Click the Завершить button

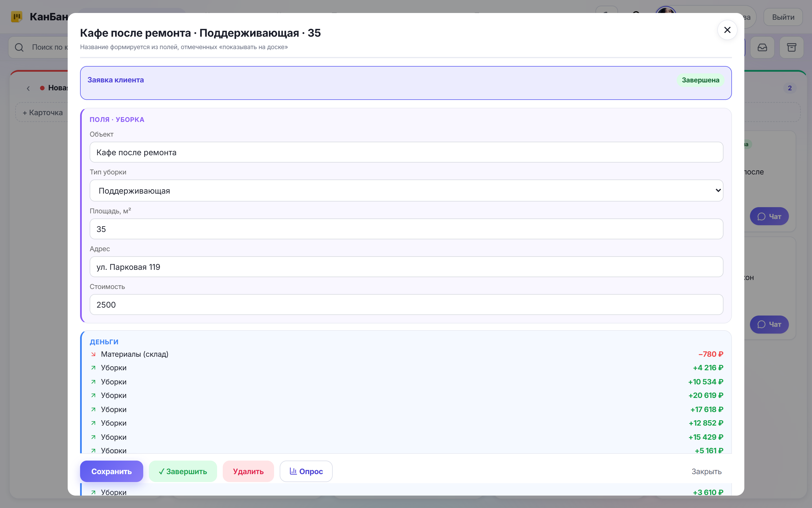pyautogui.click(x=183, y=471)
